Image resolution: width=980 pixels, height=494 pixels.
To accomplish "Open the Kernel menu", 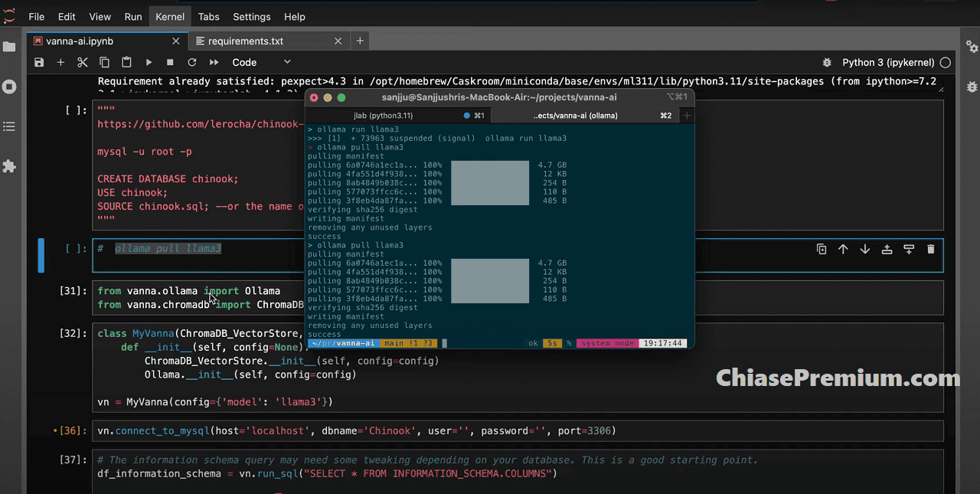I will [x=170, y=16].
